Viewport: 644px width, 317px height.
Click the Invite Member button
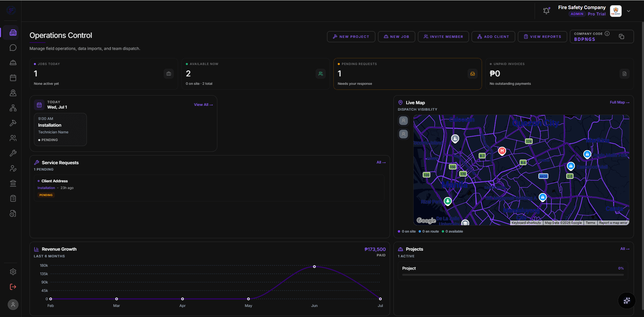(443, 37)
